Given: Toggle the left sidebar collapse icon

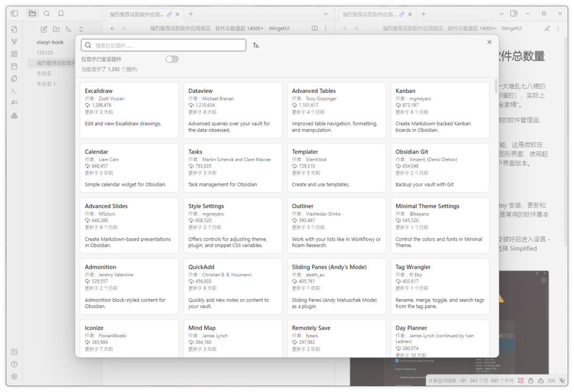Looking at the screenshot, I should 14,13.
